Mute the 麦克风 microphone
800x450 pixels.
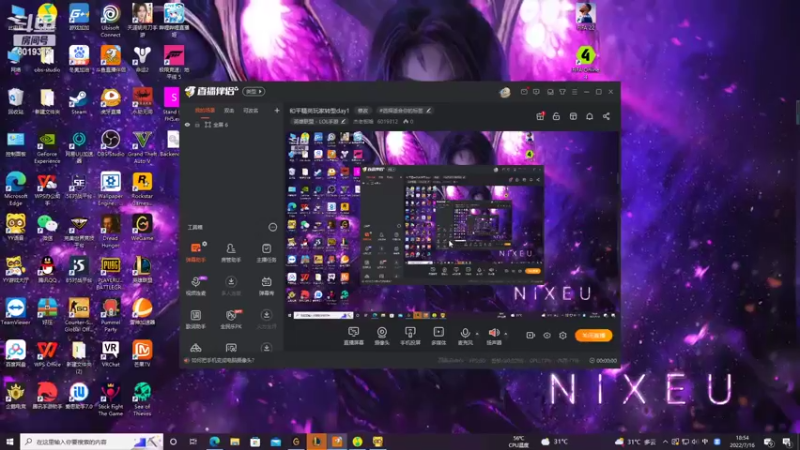pyautogui.click(x=465, y=336)
